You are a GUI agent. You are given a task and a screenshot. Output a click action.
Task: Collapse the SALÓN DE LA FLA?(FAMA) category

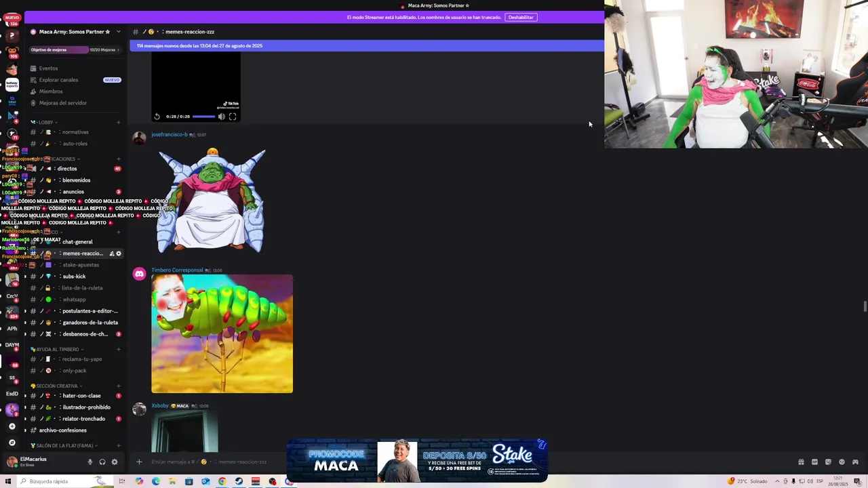tap(64, 446)
